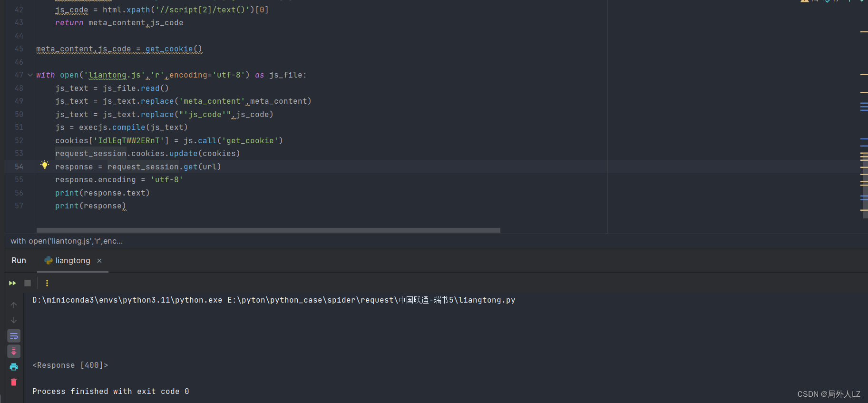The image size is (868, 403).
Task: Toggle scroll to end of output
Action: point(14,351)
